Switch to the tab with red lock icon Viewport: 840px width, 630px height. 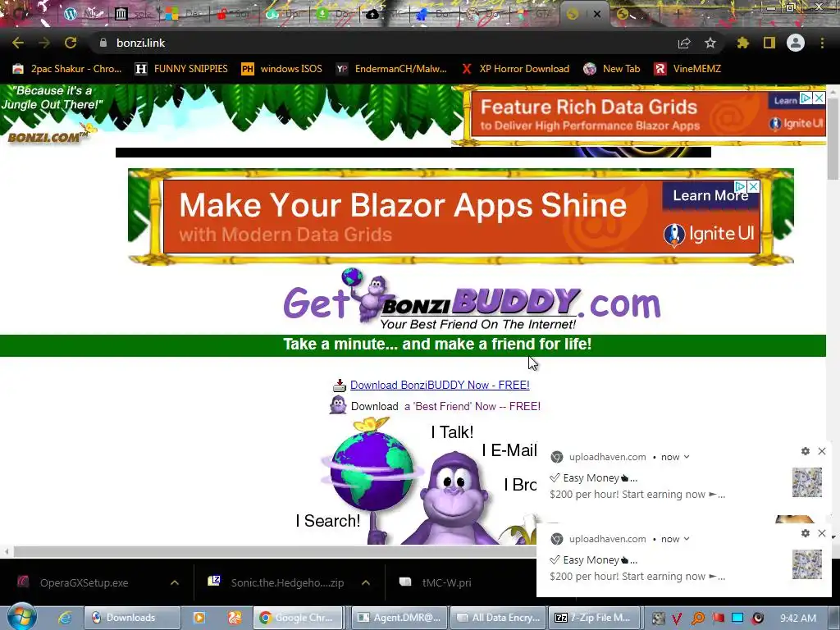pos(234,14)
